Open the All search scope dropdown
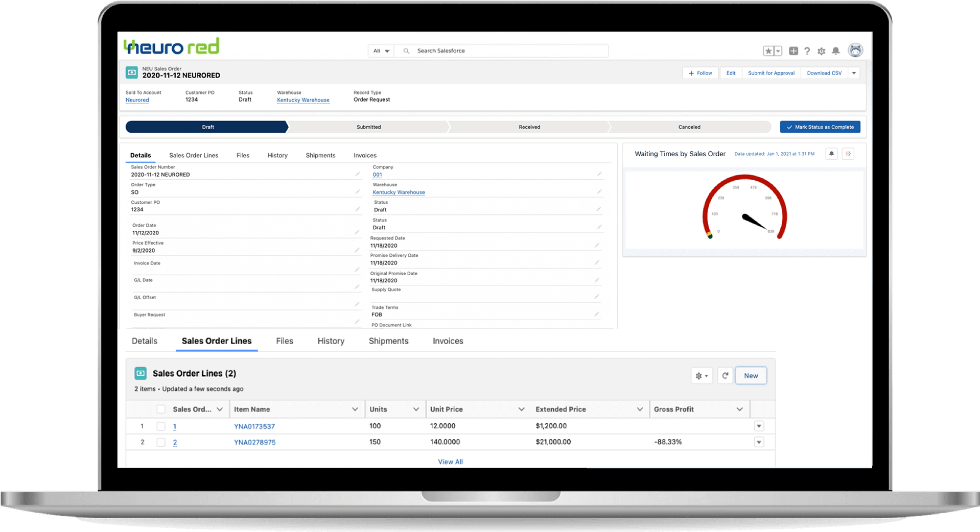The image size is (980, 532). [x=381, y=51]
